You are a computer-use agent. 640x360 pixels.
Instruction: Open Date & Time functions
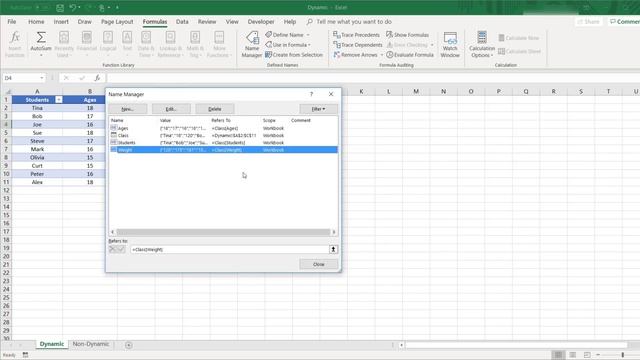[x=146, y=44]
